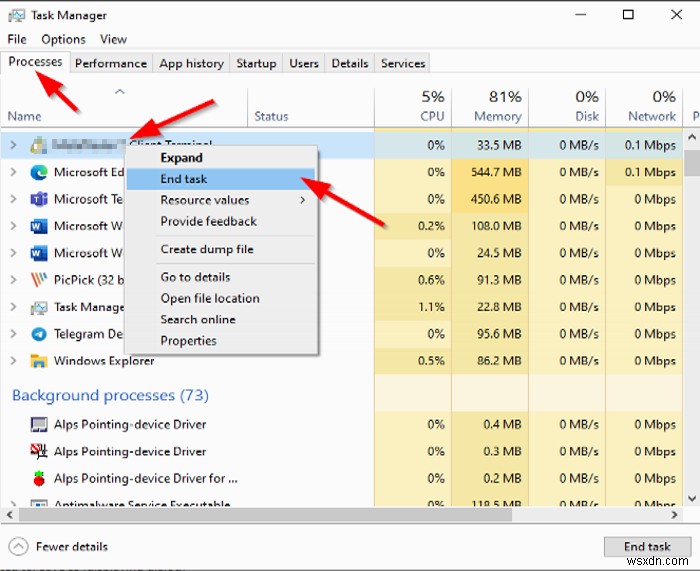Sort by the CPU column header
The height and width of the screenshot is (571, 700).
413,108
